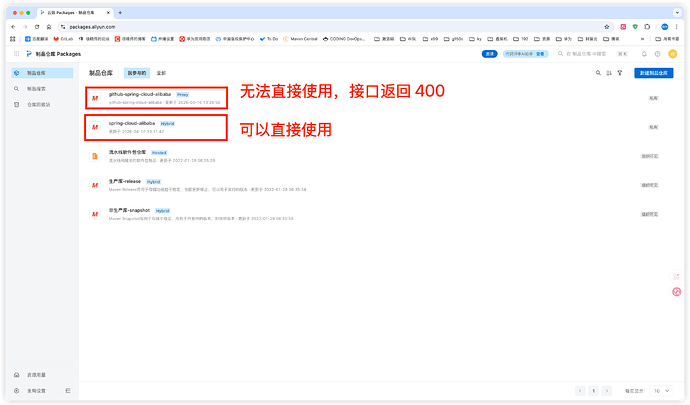The image size is (690, 405).
Task: Open the notification bell icon
Action: click(x=644, y=54)
